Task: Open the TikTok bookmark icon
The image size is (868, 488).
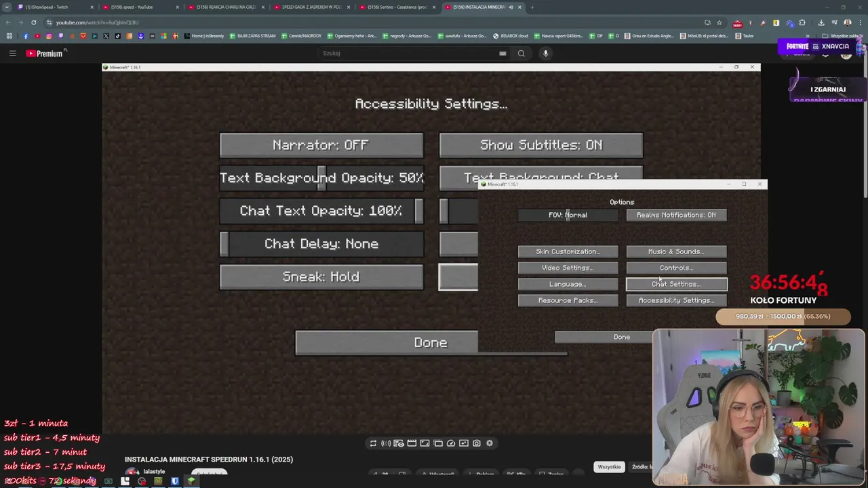Action: tap(118, 36)
